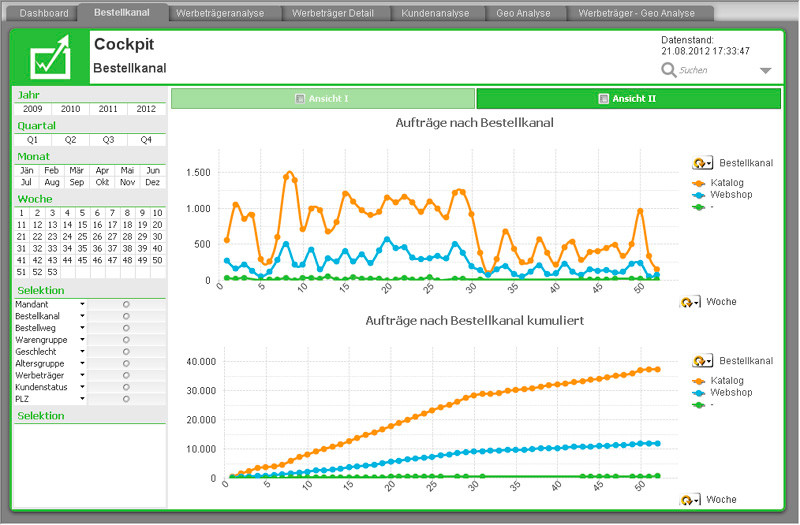
Task: Click the search magnifier icon
Action: pyautogui.click(x=668, y=70)
